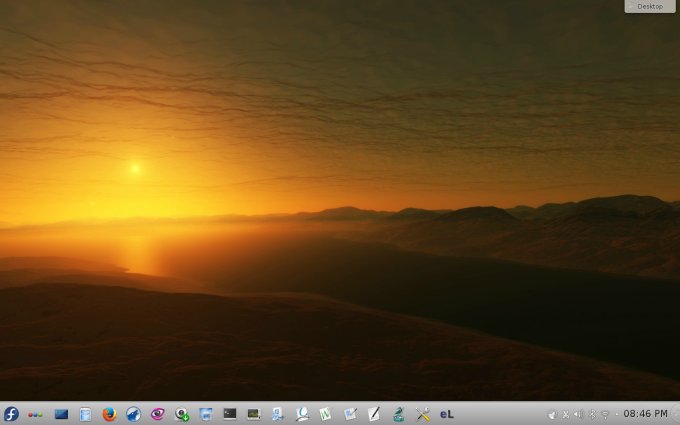680x425 pixels.
Task: Open the speaker volume tray icon
Action: pyautogui.click(x=579, y=415)
